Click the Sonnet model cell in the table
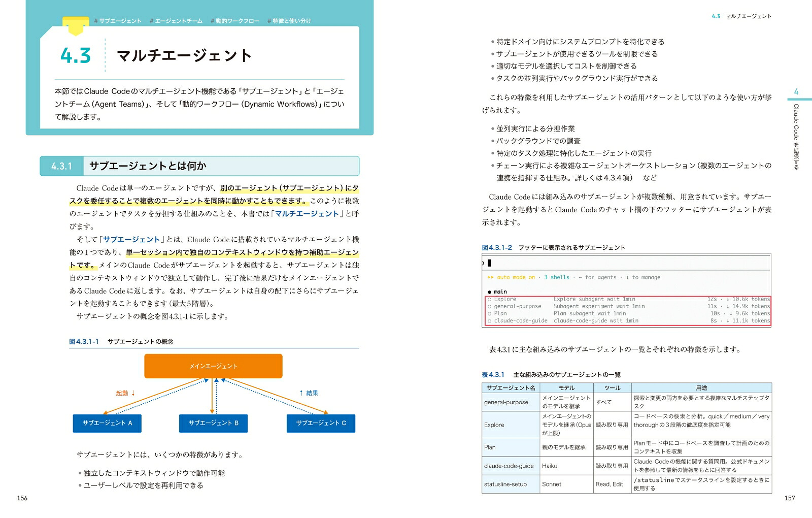This screenshot has width=812, height=518. point(566,484)
